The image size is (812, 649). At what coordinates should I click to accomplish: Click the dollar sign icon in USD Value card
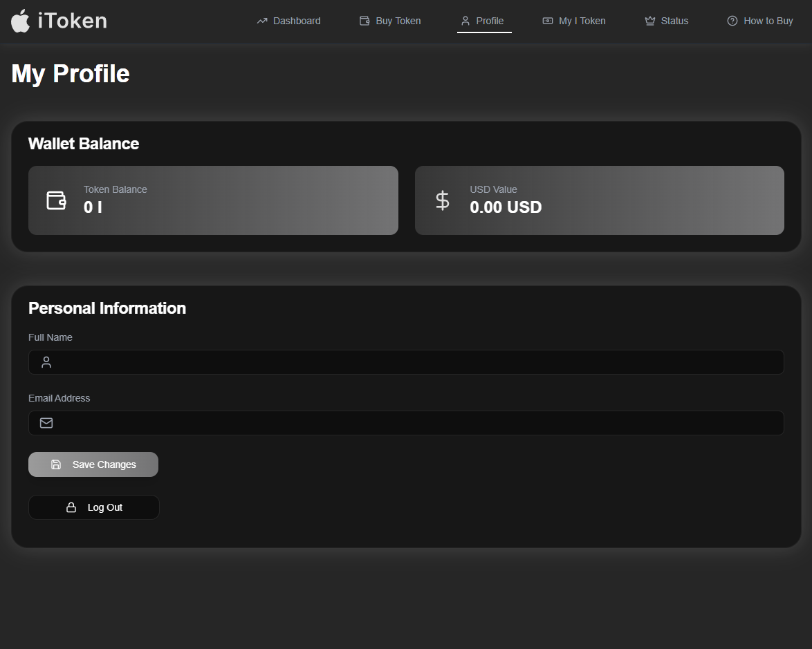point(442,200)
